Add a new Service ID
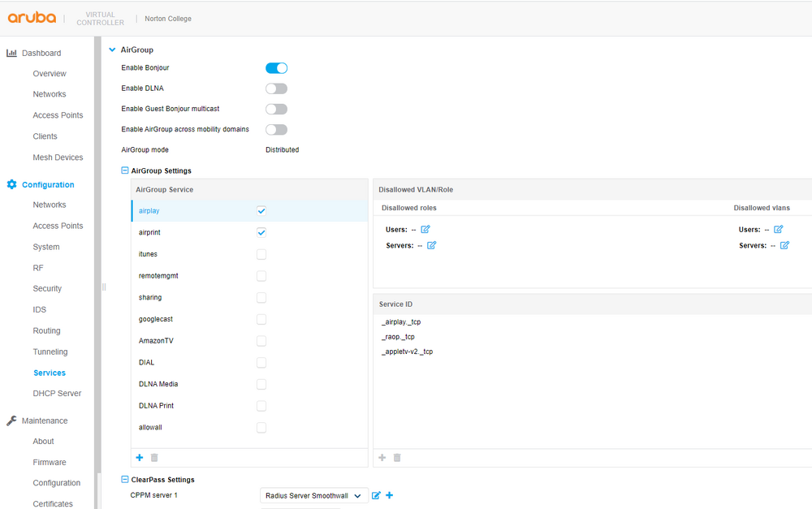 point(382,457)
